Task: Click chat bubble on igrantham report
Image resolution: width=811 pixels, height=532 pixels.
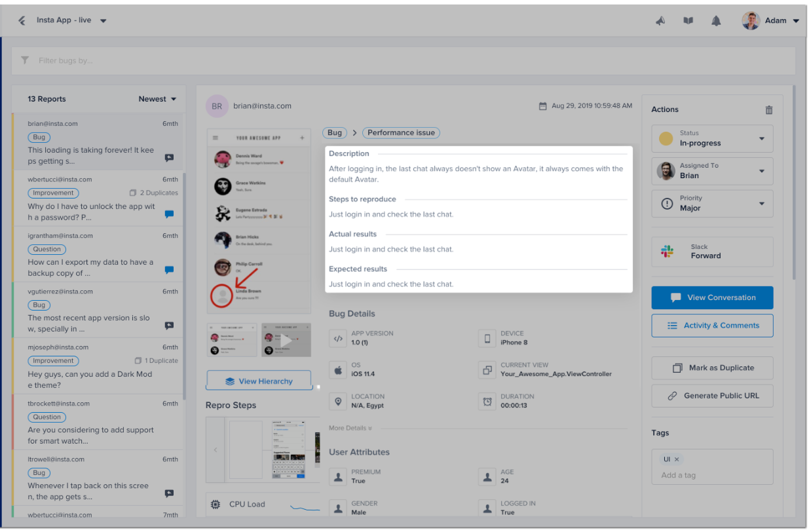Action: [169, 269]
